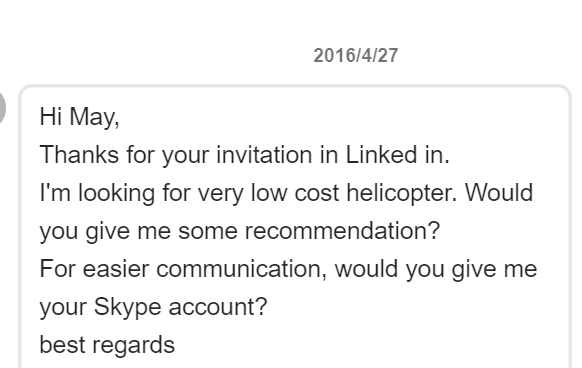
Task: Click the word "Would" ending the third line
Action: click(499, 193)
